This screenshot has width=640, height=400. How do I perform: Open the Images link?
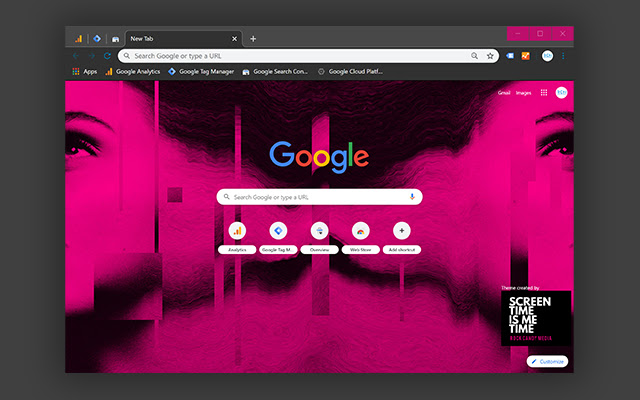(x=523, y=93)
